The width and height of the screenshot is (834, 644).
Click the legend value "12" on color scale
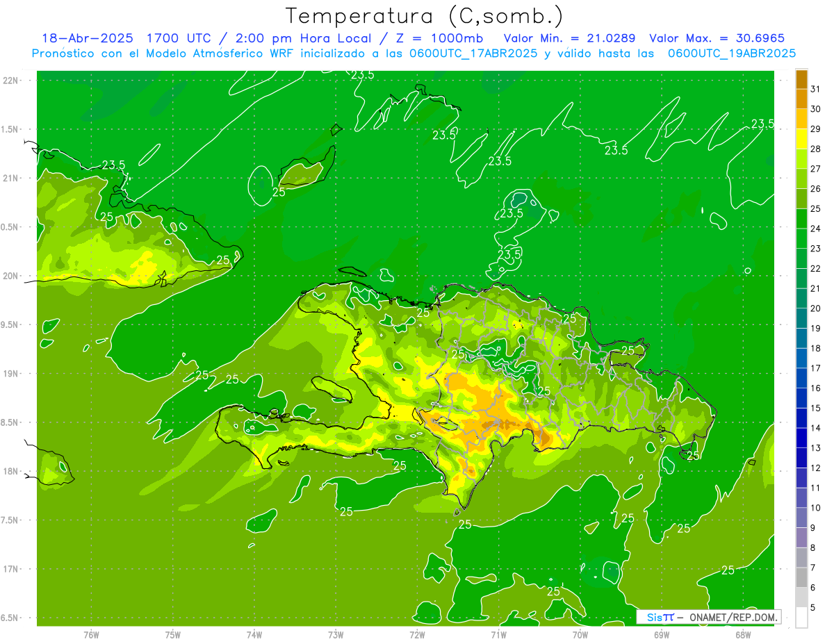click(x=816, y=468)
